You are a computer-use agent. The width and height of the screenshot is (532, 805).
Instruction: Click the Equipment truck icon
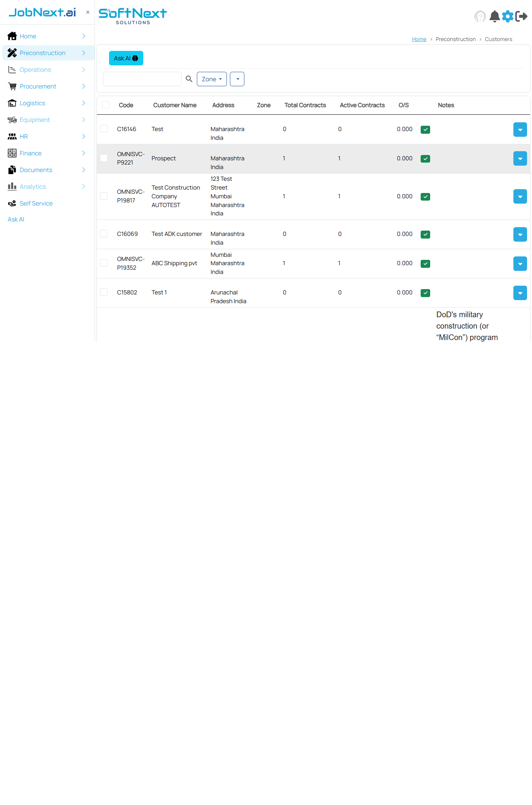12,120
